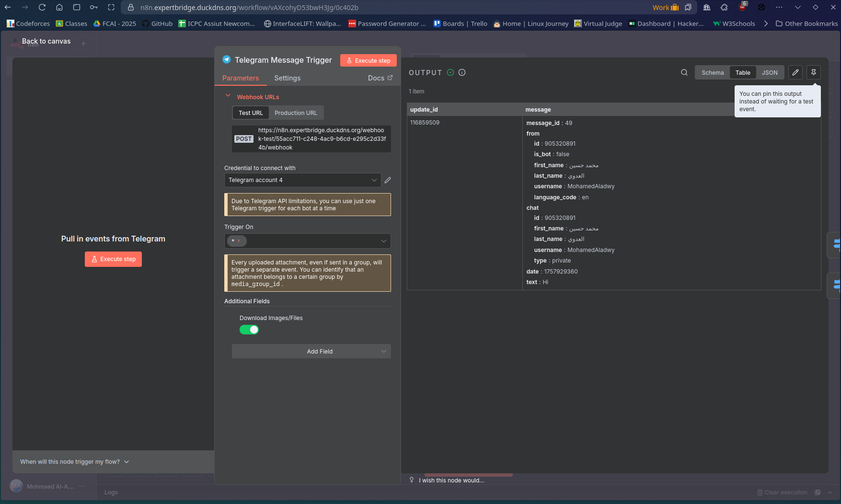Remove the asterisk trigger tag

(239, 241)
